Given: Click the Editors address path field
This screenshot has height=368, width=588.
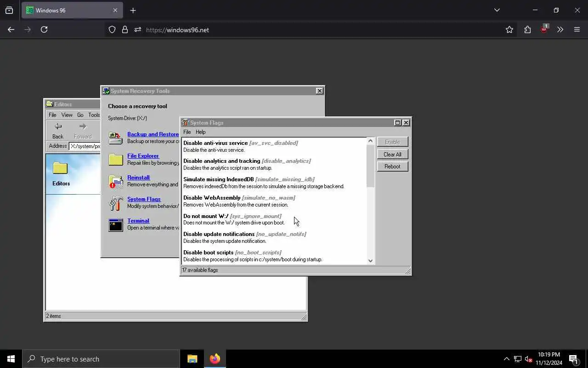Looking at the screenshot, I should [x=85, y=146].
